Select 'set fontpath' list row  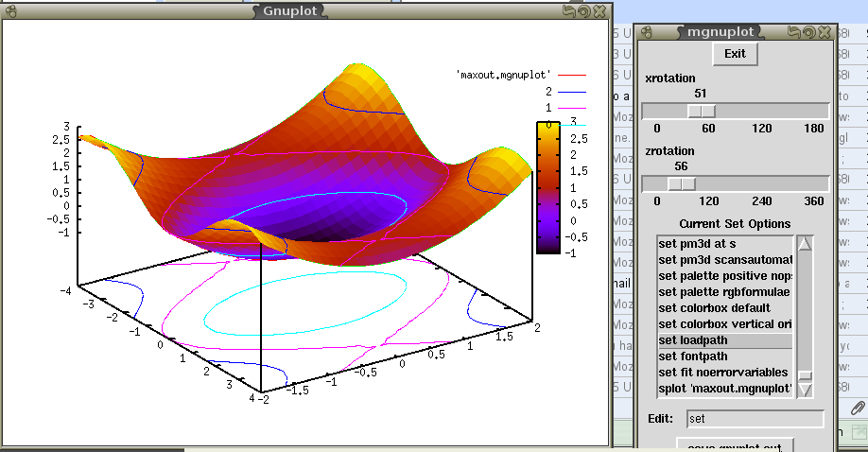tap(725, 356)
